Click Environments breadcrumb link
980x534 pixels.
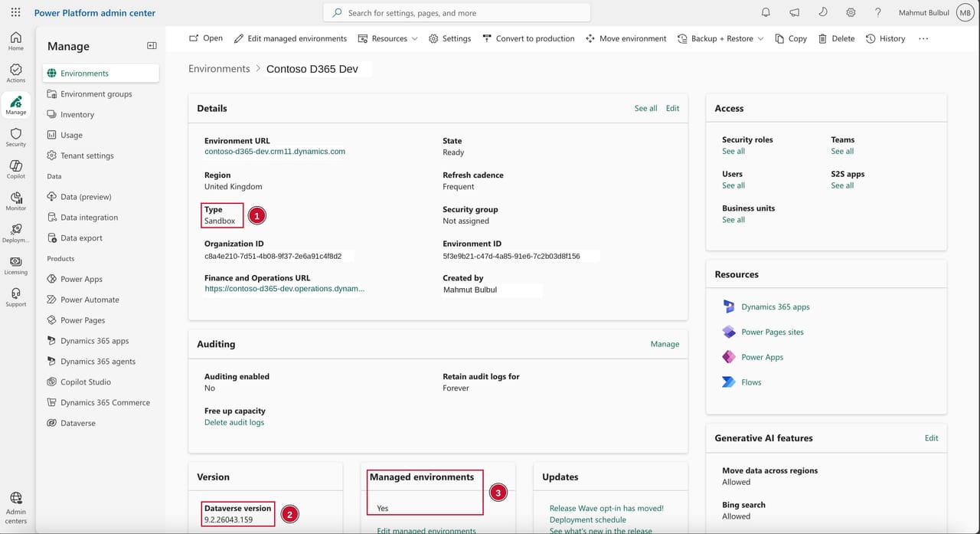coord(219,69)
